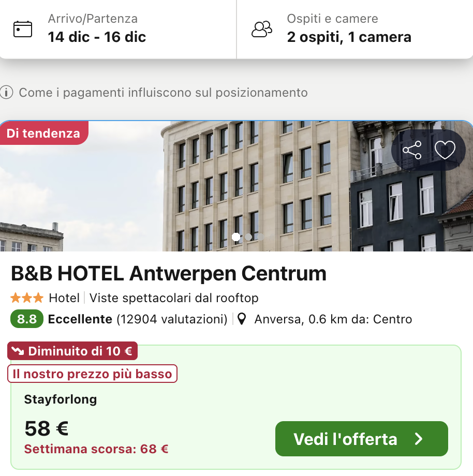Click the Di tendenza label on the photo

pos(43,133)
